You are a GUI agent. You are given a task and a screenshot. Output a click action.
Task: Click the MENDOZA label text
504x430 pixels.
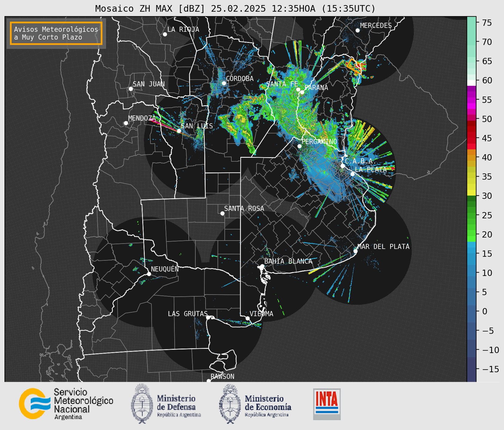[142, 118]
